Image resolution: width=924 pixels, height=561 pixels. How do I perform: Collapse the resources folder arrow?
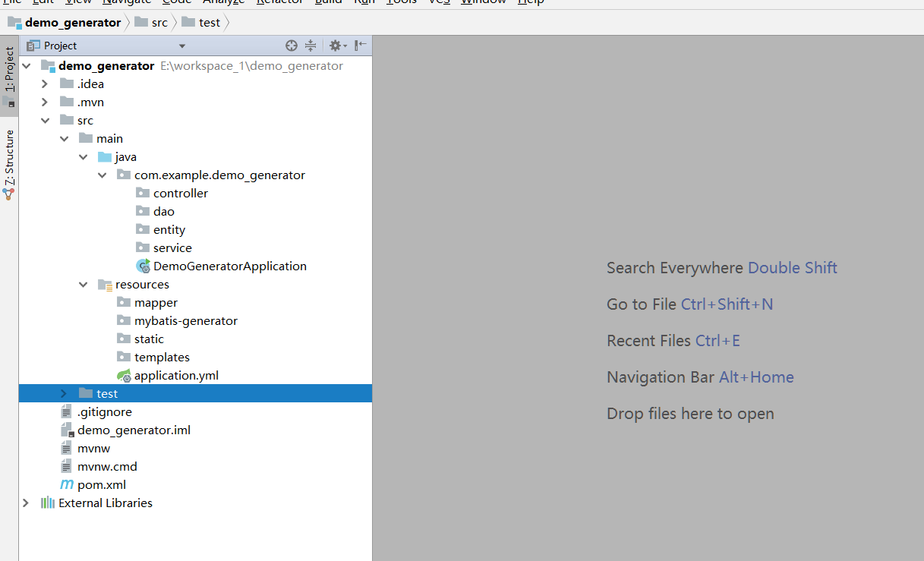84,284
